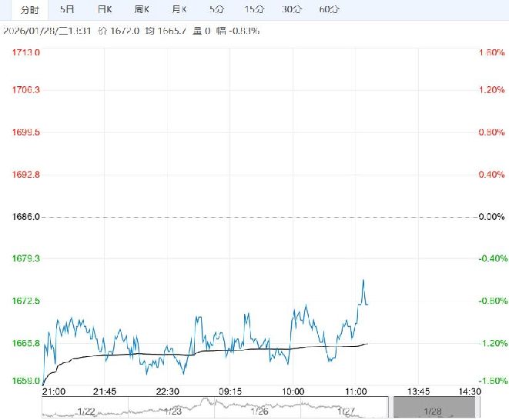Select 1/23 in the bottom timeline
The height and width of the screenshot is (420, 509).
tap(173, 412)
